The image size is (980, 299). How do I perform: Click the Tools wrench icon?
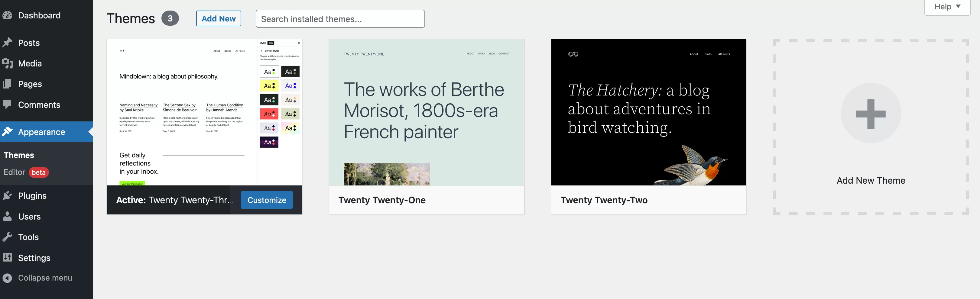(x=7, y=237)
